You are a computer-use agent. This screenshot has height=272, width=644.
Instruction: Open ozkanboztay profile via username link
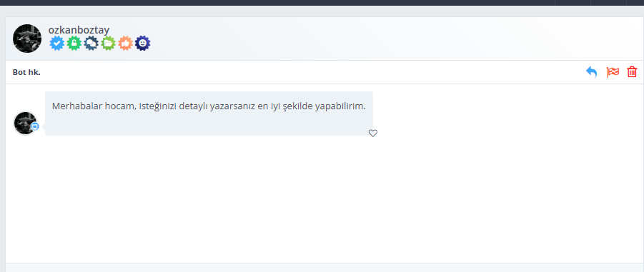(79, 30)
